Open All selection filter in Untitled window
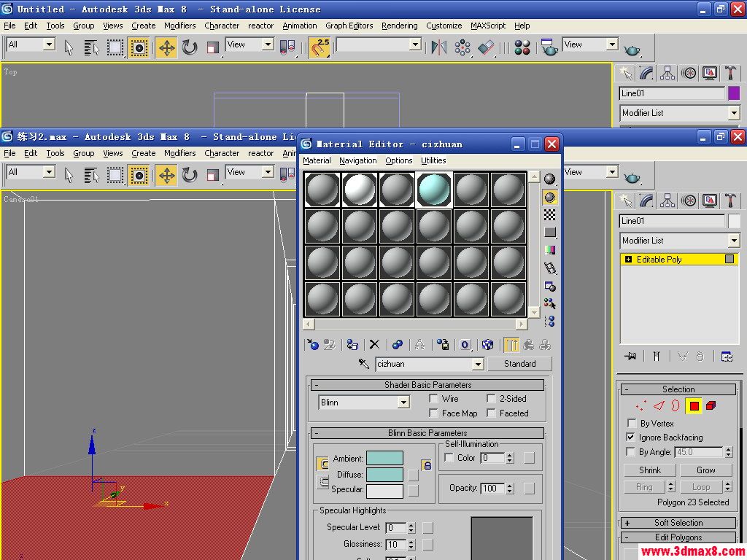747x560 pixels. click(49, 44)
